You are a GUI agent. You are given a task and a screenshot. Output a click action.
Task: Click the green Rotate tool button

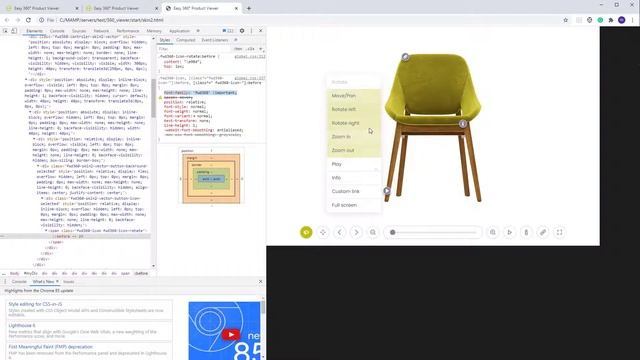306,232
